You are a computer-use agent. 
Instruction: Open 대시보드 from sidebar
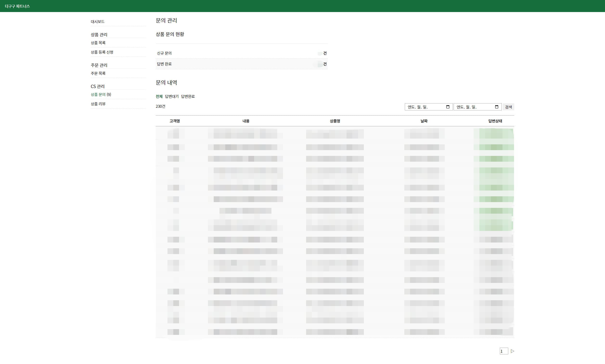coord(98,22)
